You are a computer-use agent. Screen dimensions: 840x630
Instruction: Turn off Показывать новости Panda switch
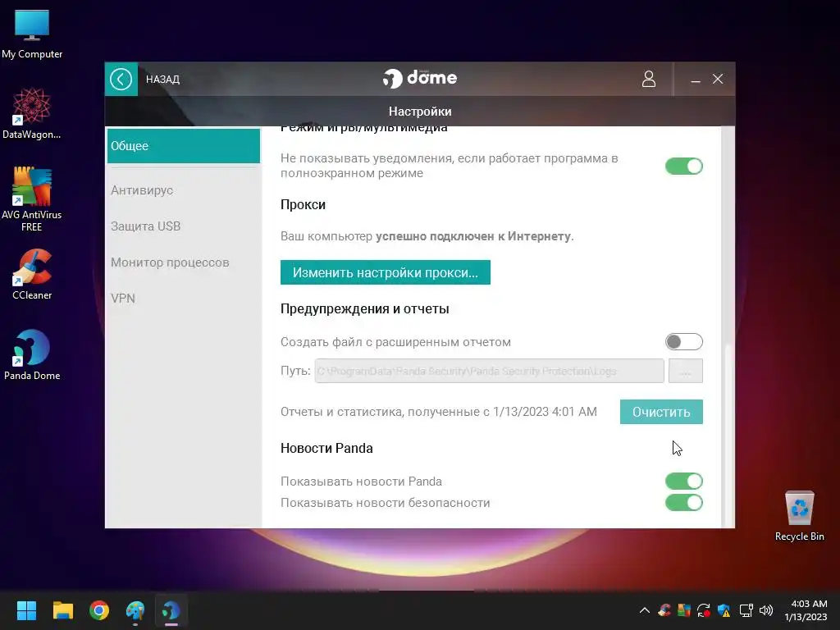[683, 481]
